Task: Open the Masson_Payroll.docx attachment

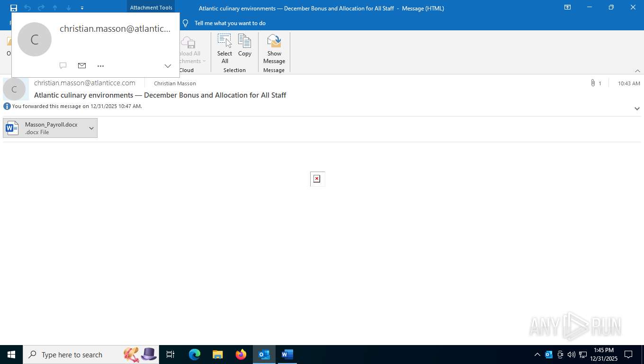Action: pyautogui.click(x=45, y=128)
